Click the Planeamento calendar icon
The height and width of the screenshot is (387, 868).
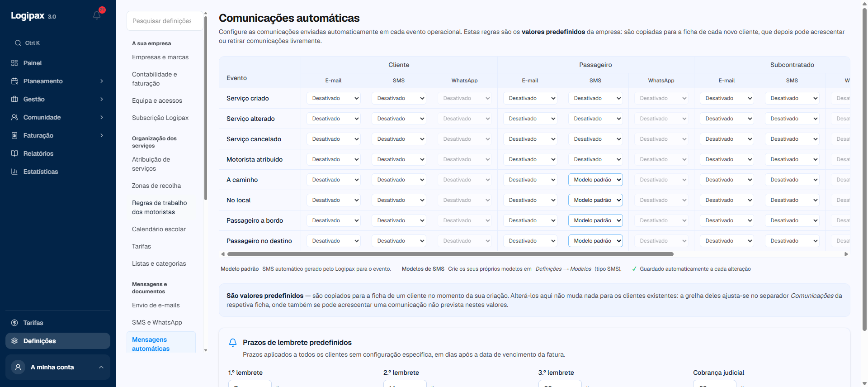[14, 81]
